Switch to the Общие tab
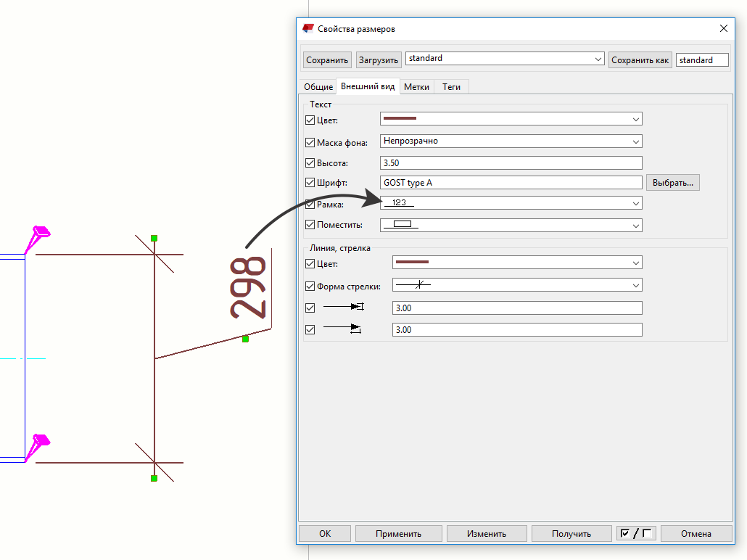This screenshot has height=560, width=747. (x=318, y=87)
